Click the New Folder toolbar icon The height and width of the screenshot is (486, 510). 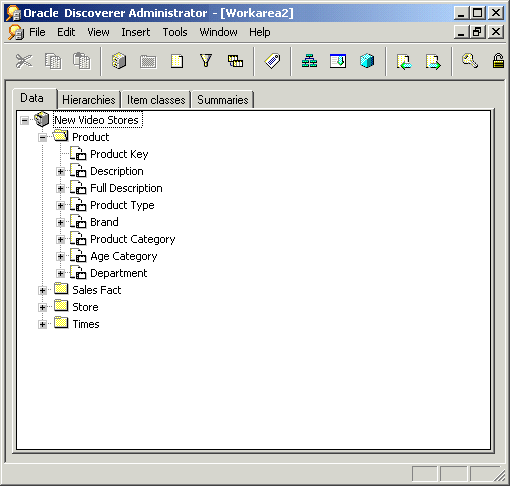point(148,62)
